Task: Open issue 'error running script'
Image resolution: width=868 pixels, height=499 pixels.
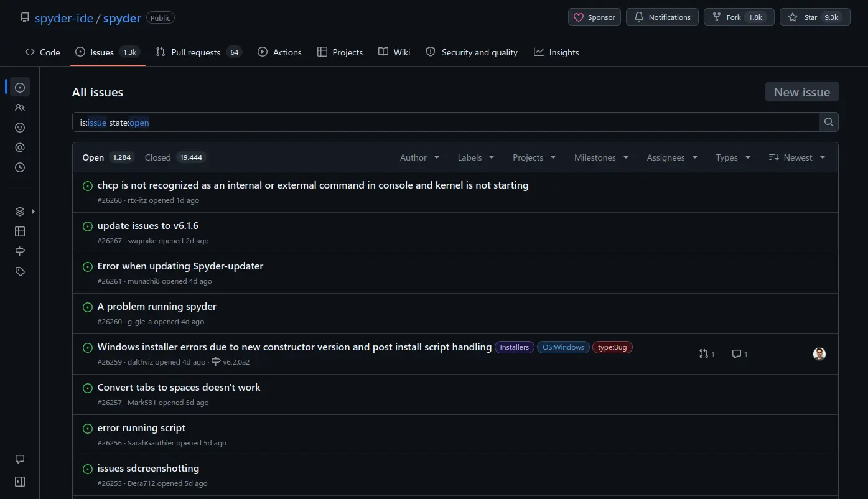Action: 141,428
